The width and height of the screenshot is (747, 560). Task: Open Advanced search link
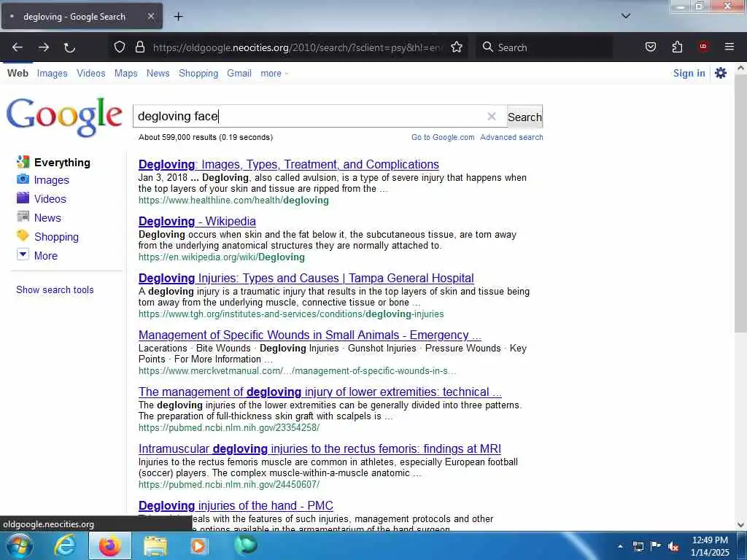click(x=511, y=137)
